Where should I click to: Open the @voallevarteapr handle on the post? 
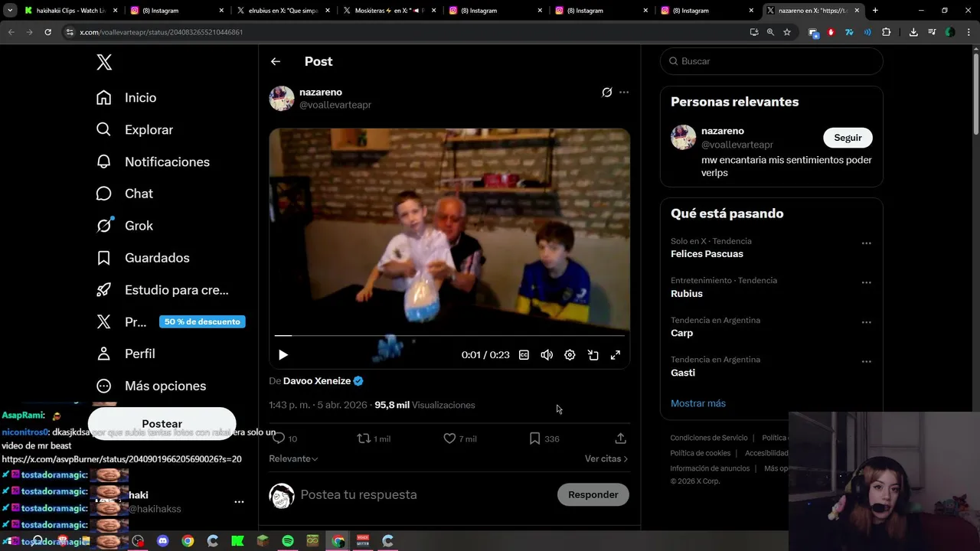335,105
